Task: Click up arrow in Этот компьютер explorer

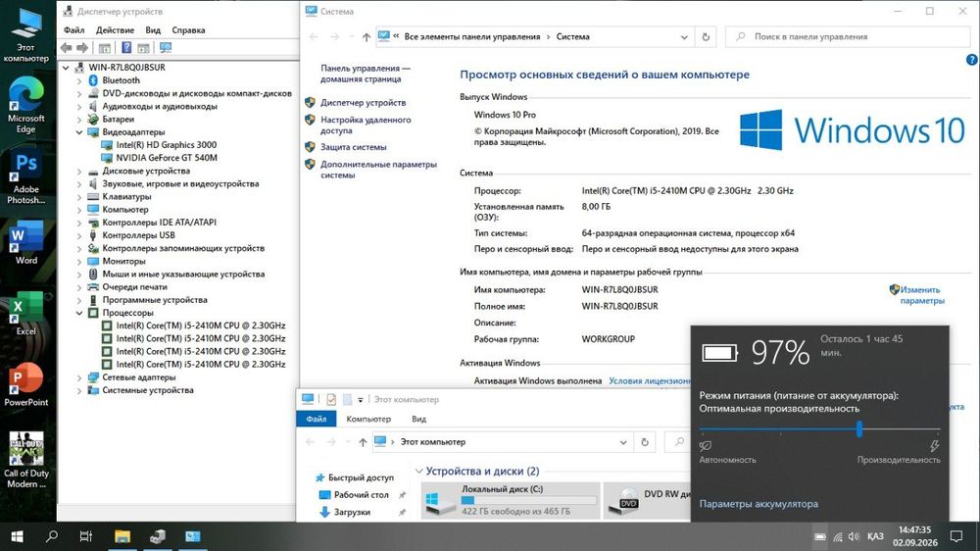Action: 363,442
